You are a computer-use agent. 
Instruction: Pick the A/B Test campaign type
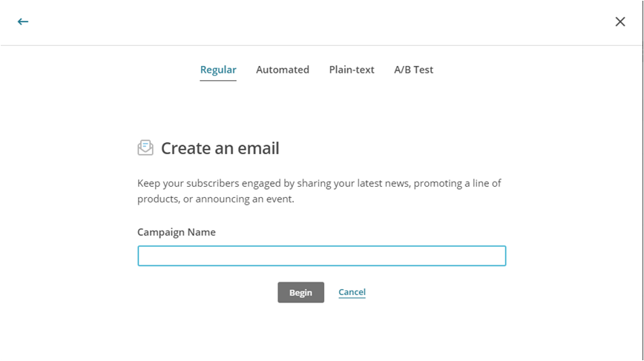(x=413, y=70)
